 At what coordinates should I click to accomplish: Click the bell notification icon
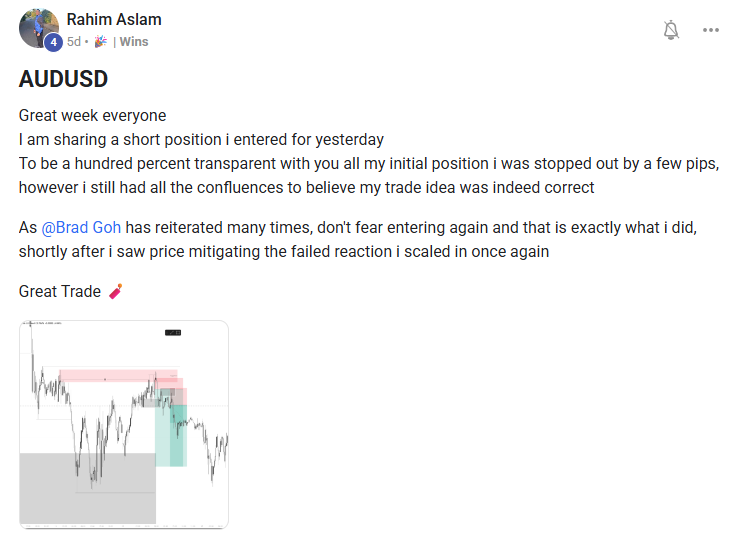coord(671,30)
